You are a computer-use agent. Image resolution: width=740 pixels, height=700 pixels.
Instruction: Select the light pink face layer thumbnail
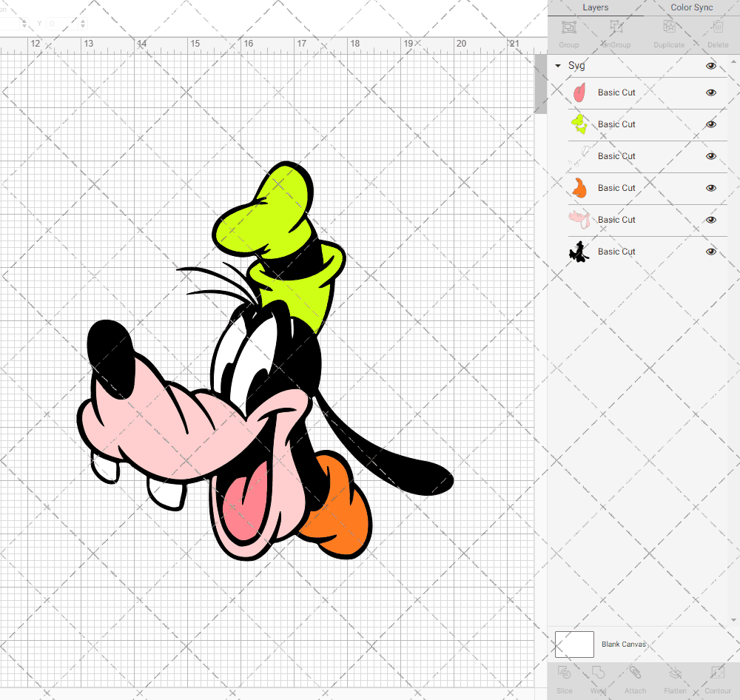pos(579,220)
